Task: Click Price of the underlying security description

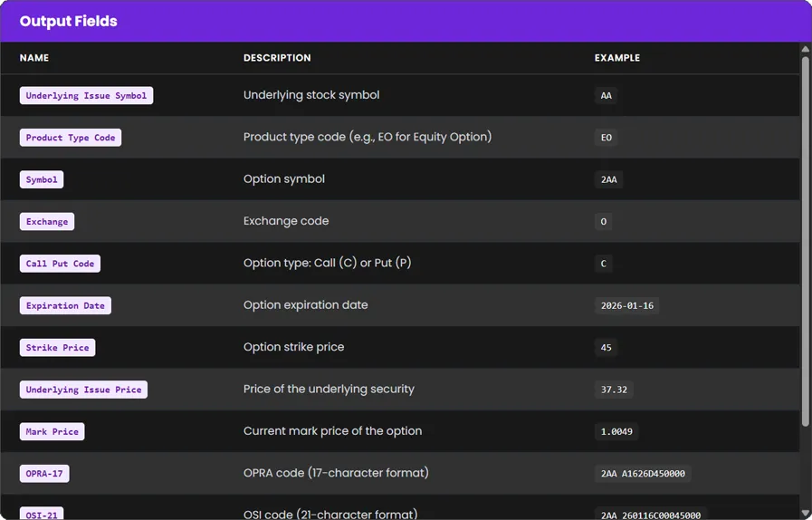Action: point(329,389)
